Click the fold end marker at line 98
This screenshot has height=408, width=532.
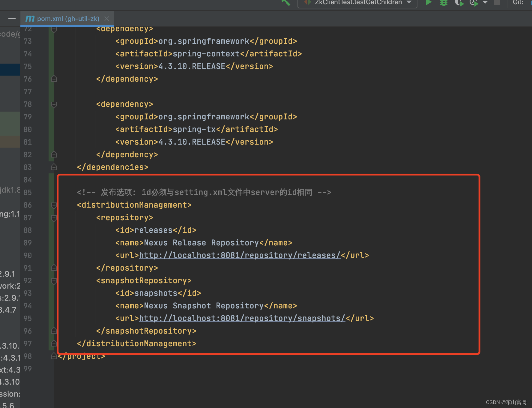(54, 356)
